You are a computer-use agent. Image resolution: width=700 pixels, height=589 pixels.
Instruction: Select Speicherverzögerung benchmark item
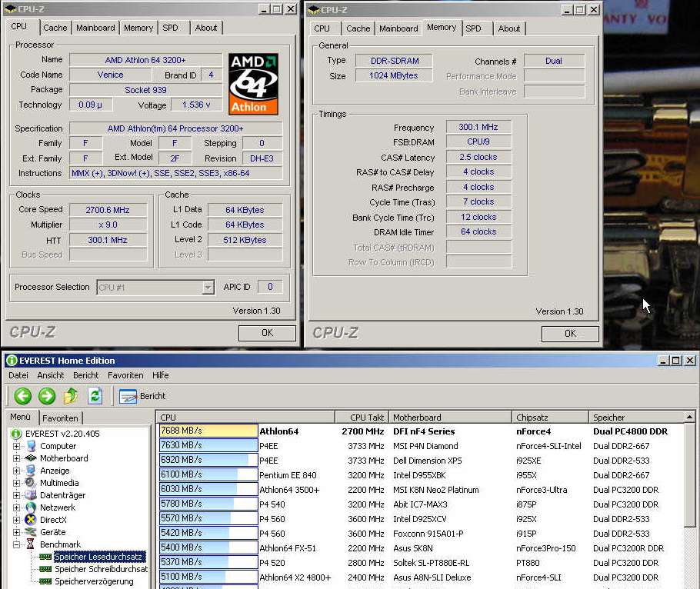[94, 581]
